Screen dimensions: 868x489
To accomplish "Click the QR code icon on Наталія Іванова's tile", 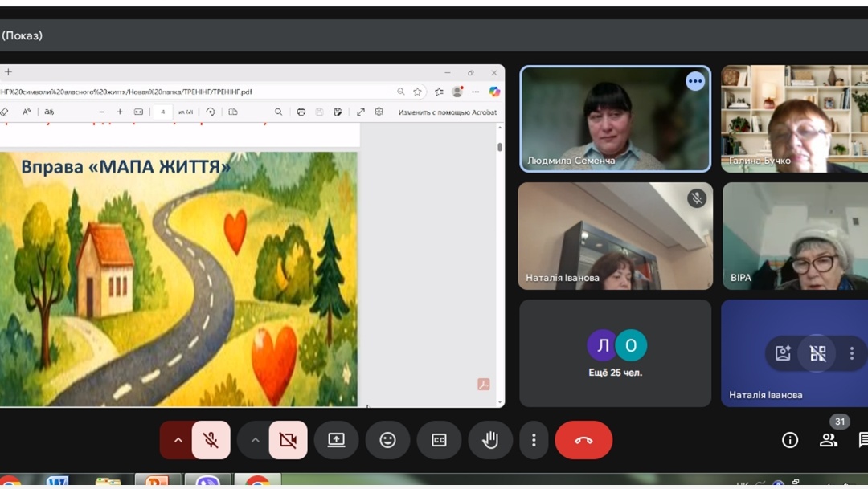I will (x=818, y=353).
